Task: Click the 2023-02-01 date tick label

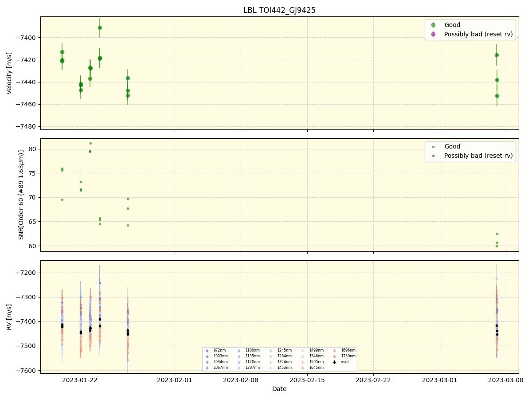Action: point(175,380)
